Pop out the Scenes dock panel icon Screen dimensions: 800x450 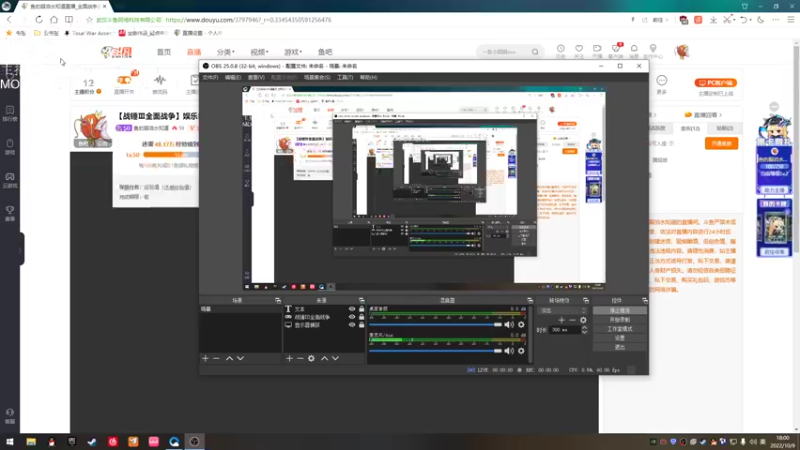(278, 301)
